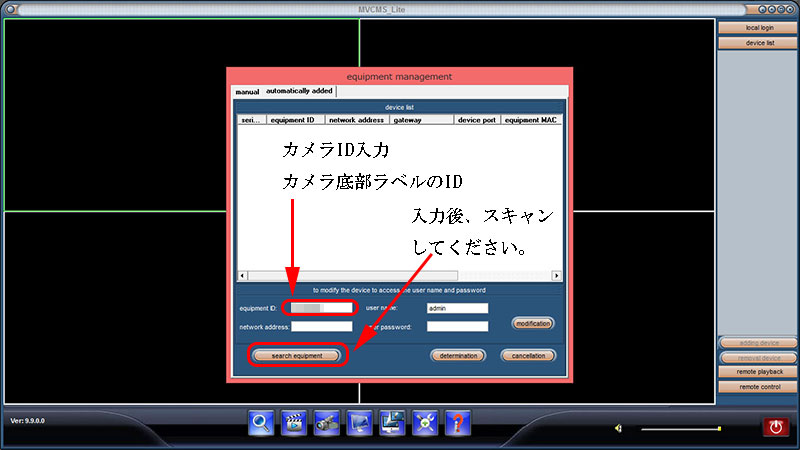This screenshot has width=800, height=450.
Task: Click the local login button
Action: pos(758,28)
